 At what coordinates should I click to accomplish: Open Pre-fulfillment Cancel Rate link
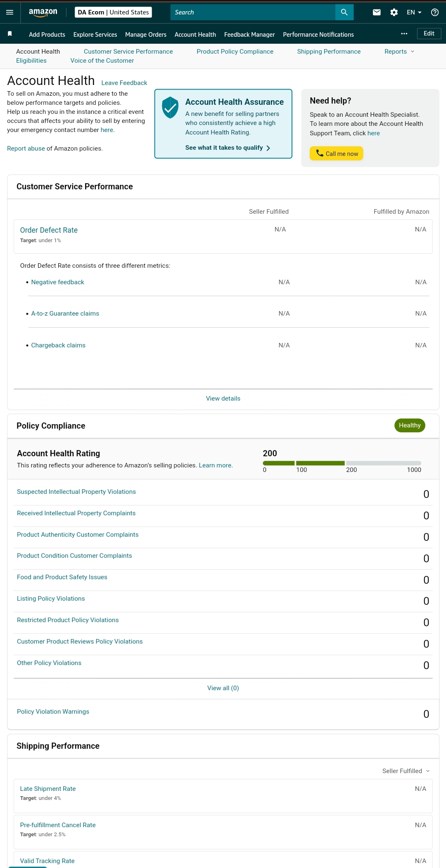(x=58, y=825)
